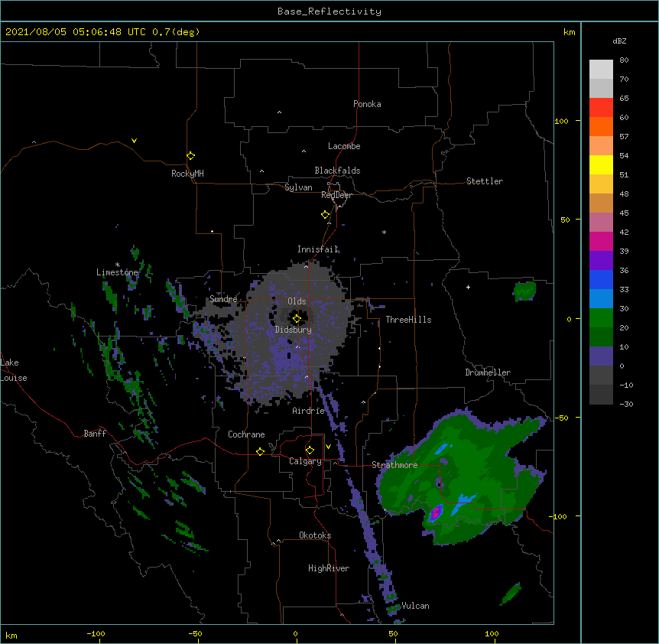Select the purple 39 dBZ legend color
Screen dimensions: 659x644
(x=601, y=261)
